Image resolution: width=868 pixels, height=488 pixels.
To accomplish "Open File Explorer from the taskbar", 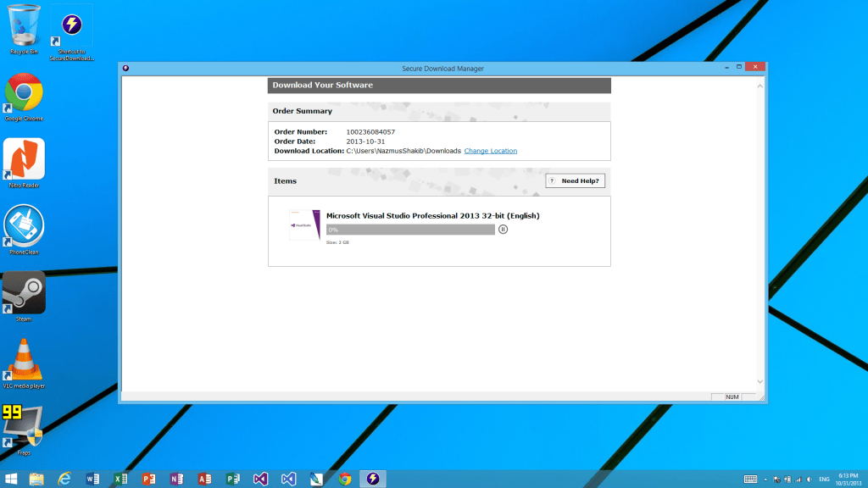I will pyautogui.click(x=36, y=479).
